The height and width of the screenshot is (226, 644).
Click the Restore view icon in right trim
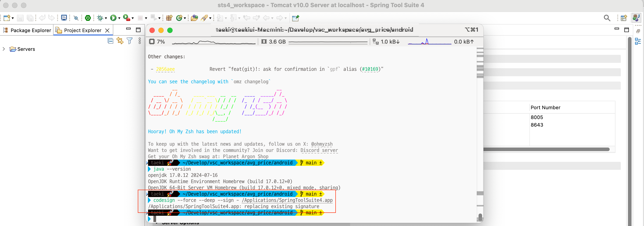[638, 31]
